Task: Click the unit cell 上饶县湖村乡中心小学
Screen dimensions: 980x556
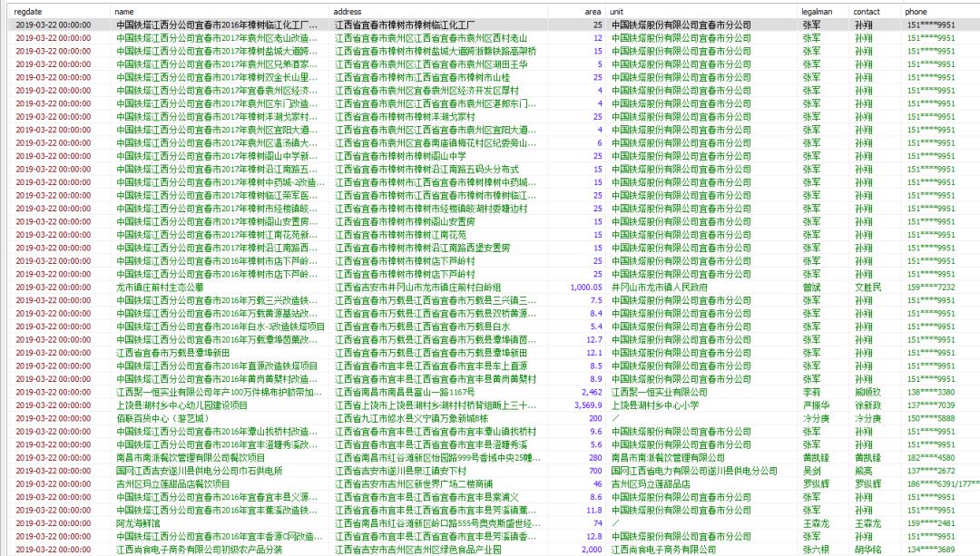Action: coord(655,405)
